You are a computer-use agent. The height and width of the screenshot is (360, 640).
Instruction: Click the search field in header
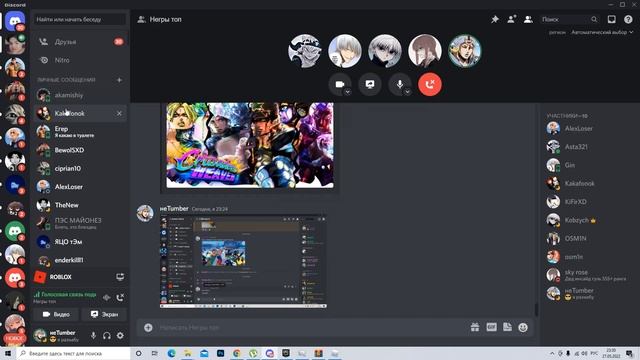click(x=570, y=19)
